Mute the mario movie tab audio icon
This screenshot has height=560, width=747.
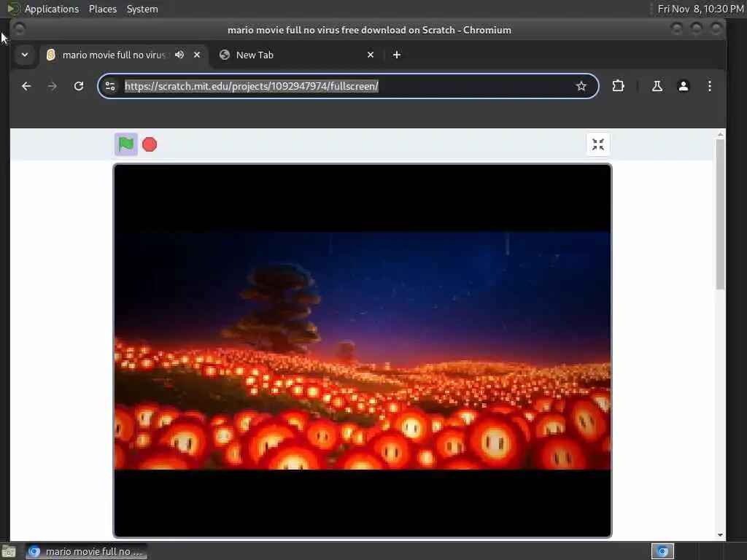(x=179, y=55)
